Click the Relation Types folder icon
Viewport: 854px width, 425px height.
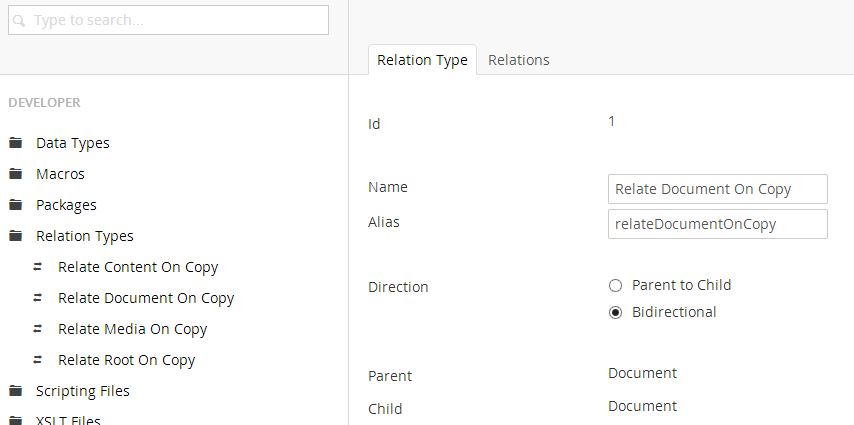tap(15, 236)
